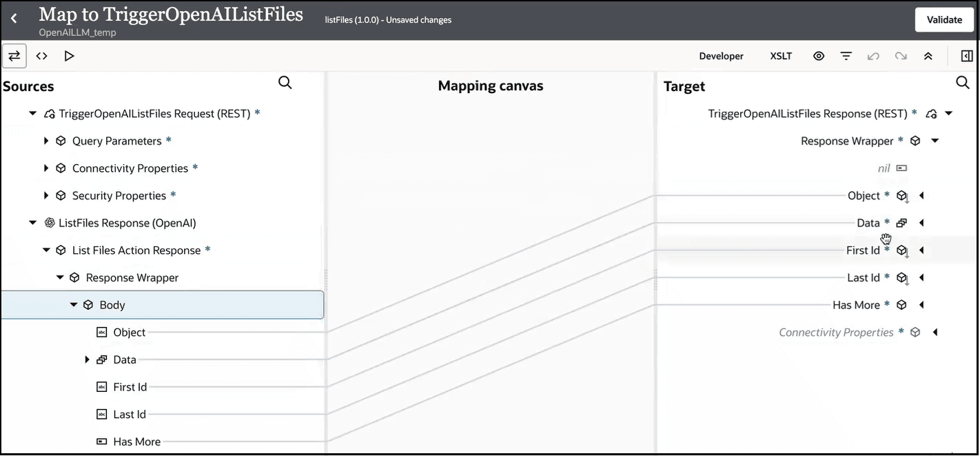Click the Validate button
This screenshot has height=456, width=980.
[x=943, y=19]
